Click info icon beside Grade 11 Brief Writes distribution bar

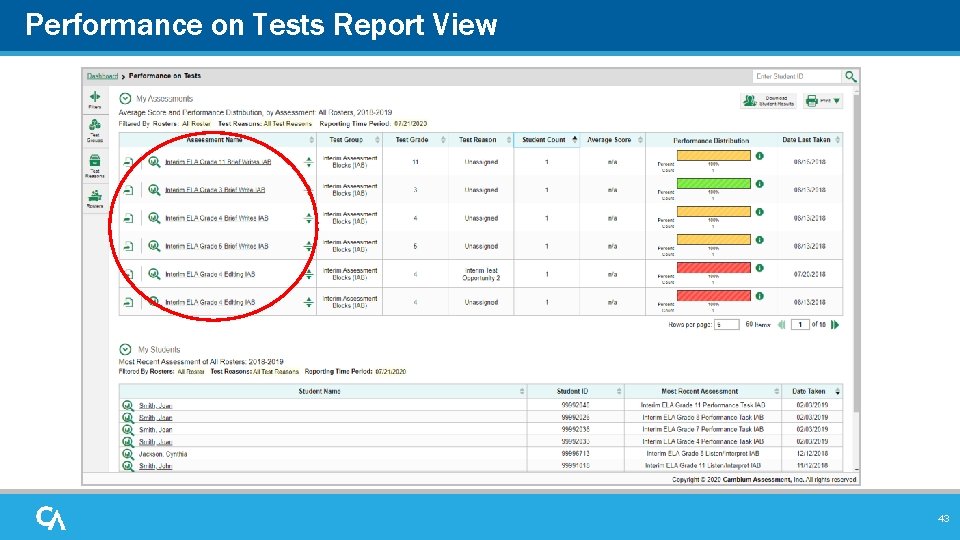[x=759, y=156]
